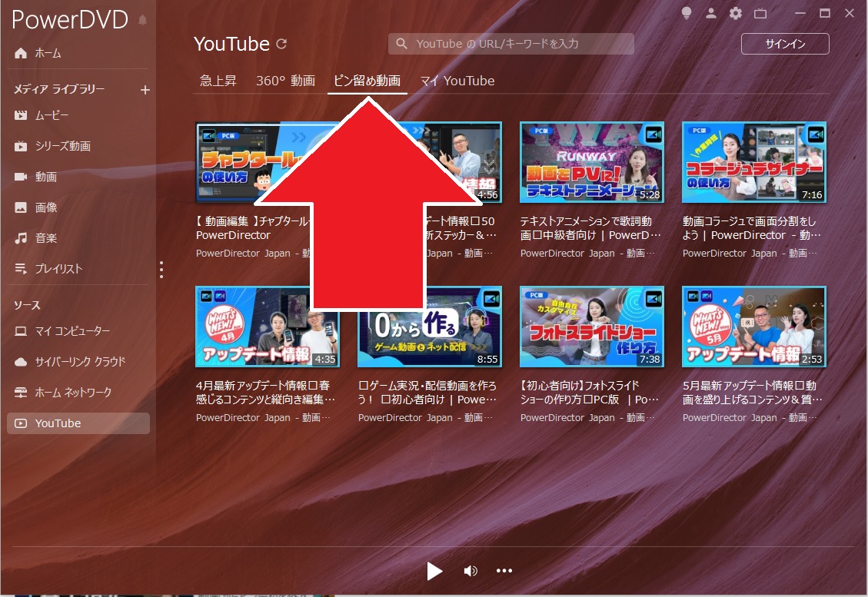Screen dimensions: 868x597
Task: Select ピン留め動画 tab
Action: 367,81
